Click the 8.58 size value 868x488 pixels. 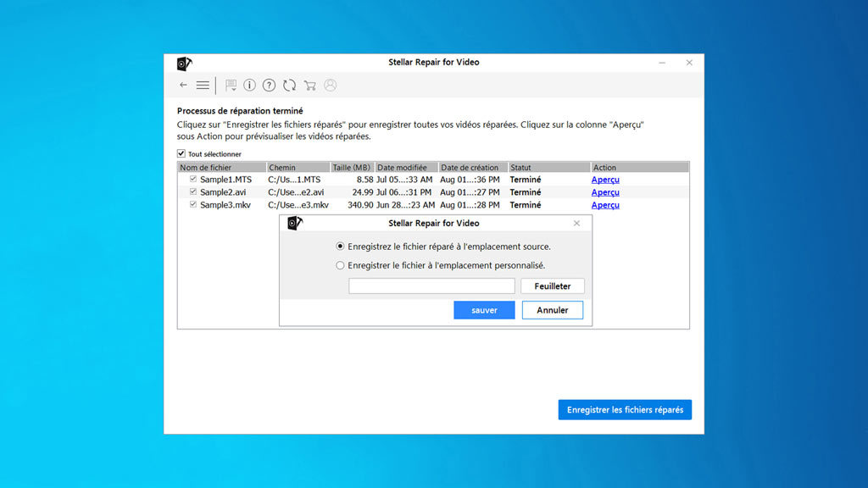pyautogui.click(x=364, y=180)
